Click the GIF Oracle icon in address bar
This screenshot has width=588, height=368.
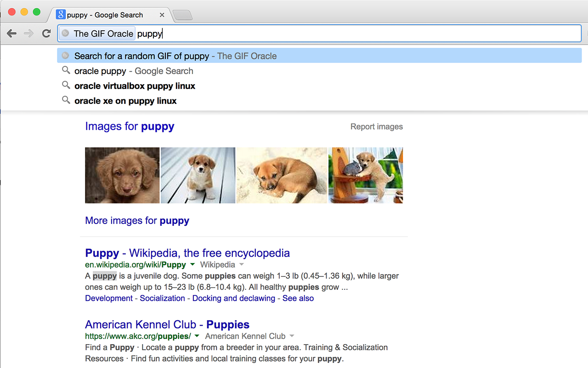tap(66, 33)
